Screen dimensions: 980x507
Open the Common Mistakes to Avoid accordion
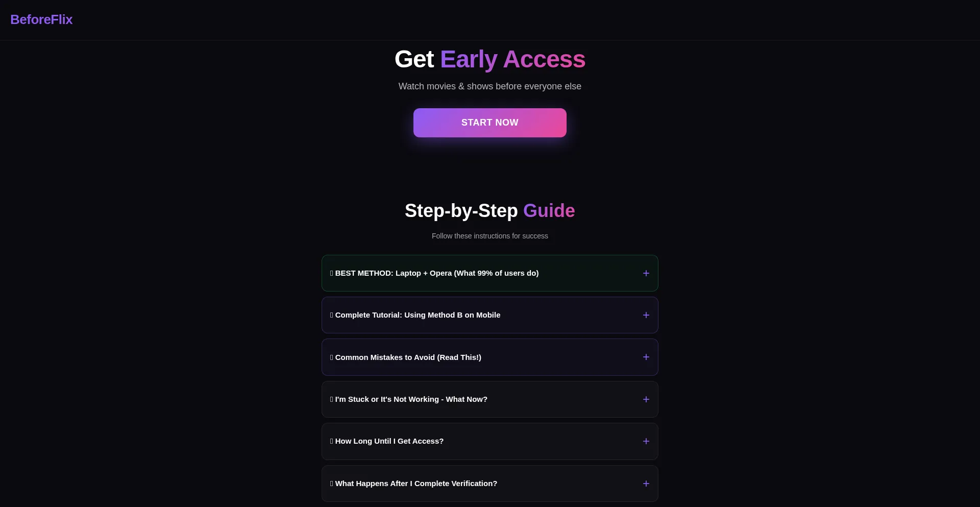point(490,357)
